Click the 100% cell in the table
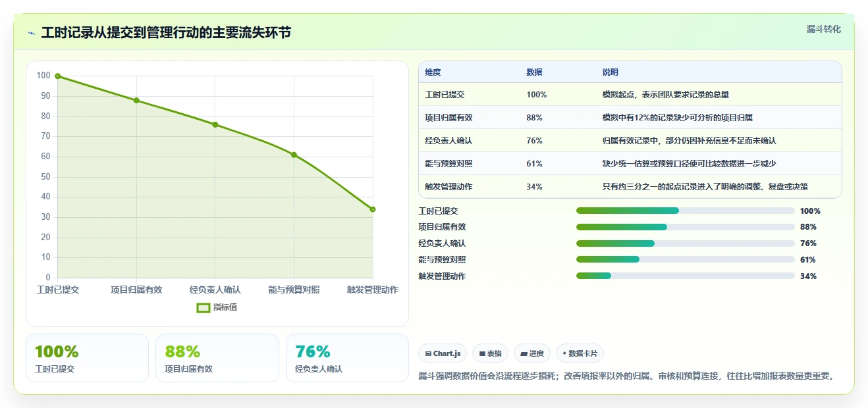The height and width of the screenshot is (408, 868). click(537, 95)
